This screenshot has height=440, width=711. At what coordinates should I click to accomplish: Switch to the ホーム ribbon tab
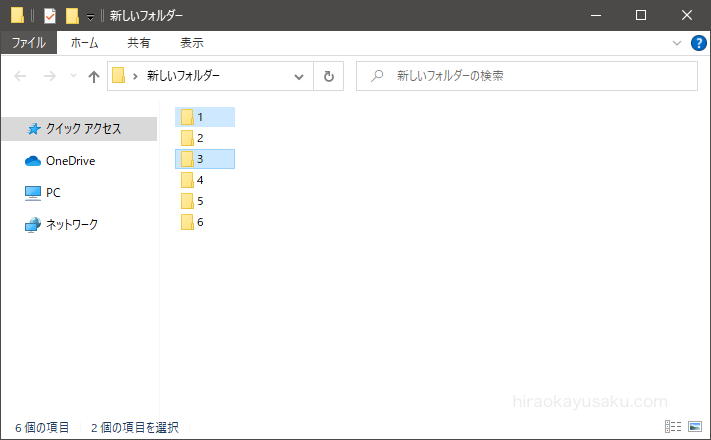point(84,43)
